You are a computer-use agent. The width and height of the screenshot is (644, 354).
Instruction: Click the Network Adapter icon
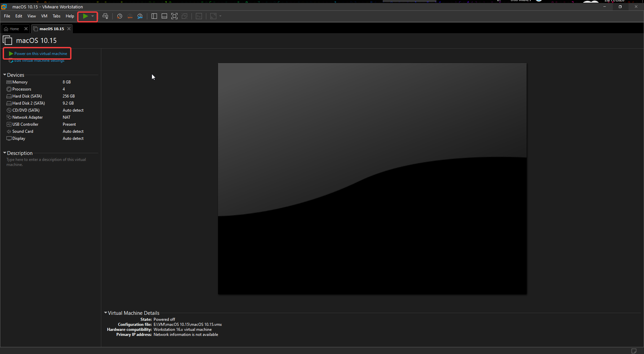[9, 117]
